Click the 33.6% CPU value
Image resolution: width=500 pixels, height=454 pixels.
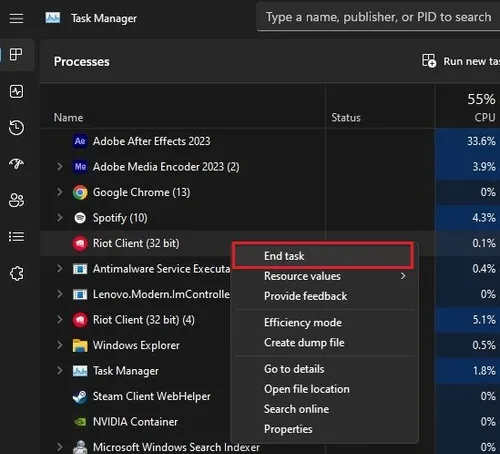(481, 141)
